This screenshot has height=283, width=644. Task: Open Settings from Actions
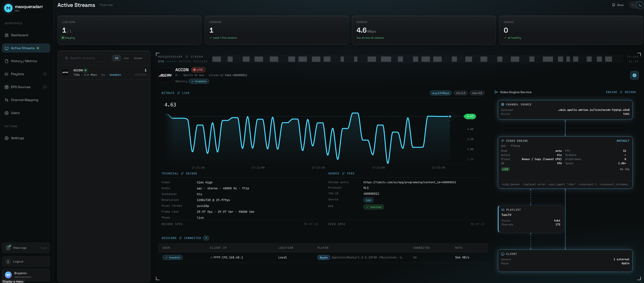pyautogui.click(x=26, y=138)
